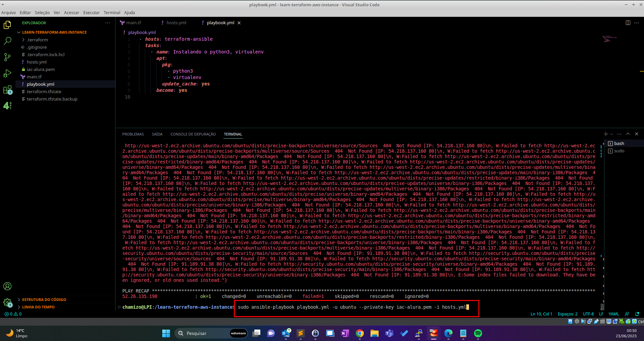
Task: Click VirtualBox USB devices icon
Action: point(596,321)
